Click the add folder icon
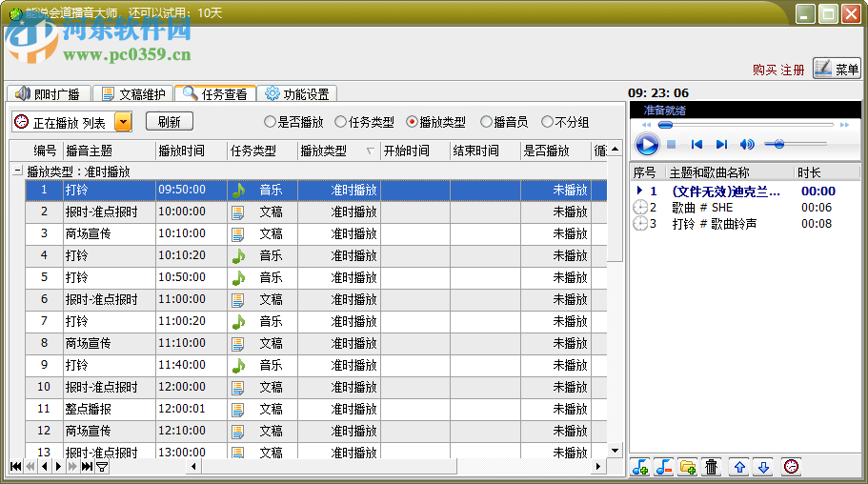 [x=687, y=467]
